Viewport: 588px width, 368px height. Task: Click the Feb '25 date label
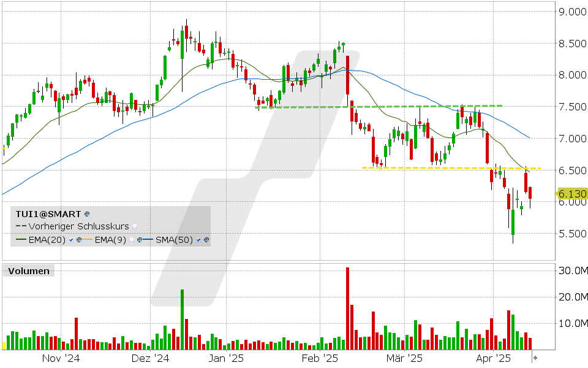pyautogui.click(x=320, y=358)
